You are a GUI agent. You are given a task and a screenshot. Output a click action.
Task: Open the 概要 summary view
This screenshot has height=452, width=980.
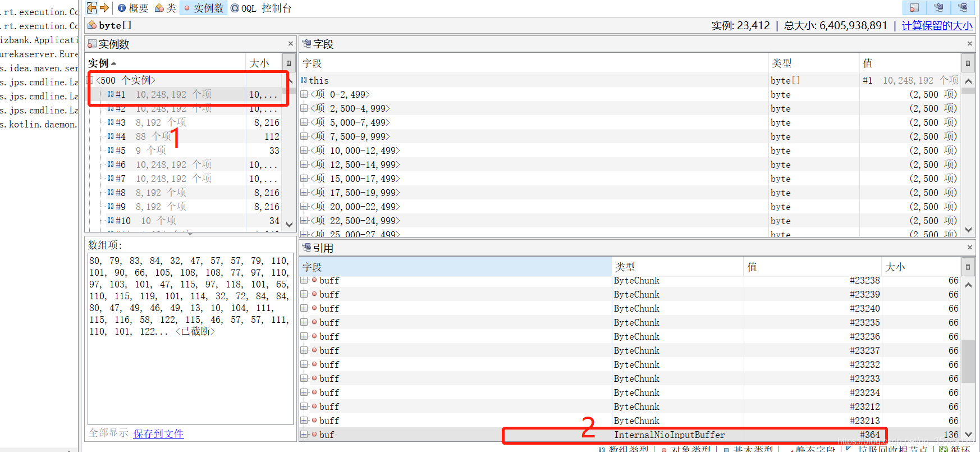pos(133,8)
